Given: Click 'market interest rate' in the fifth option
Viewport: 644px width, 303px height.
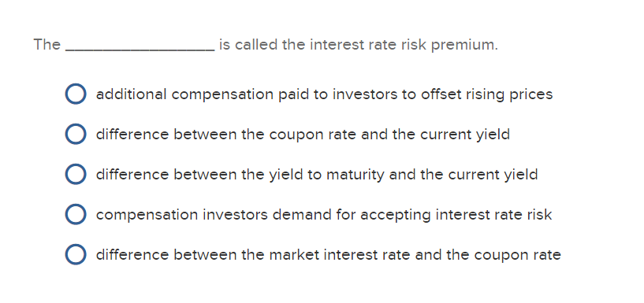Looking at the screenshot, I should coord(339,255).
